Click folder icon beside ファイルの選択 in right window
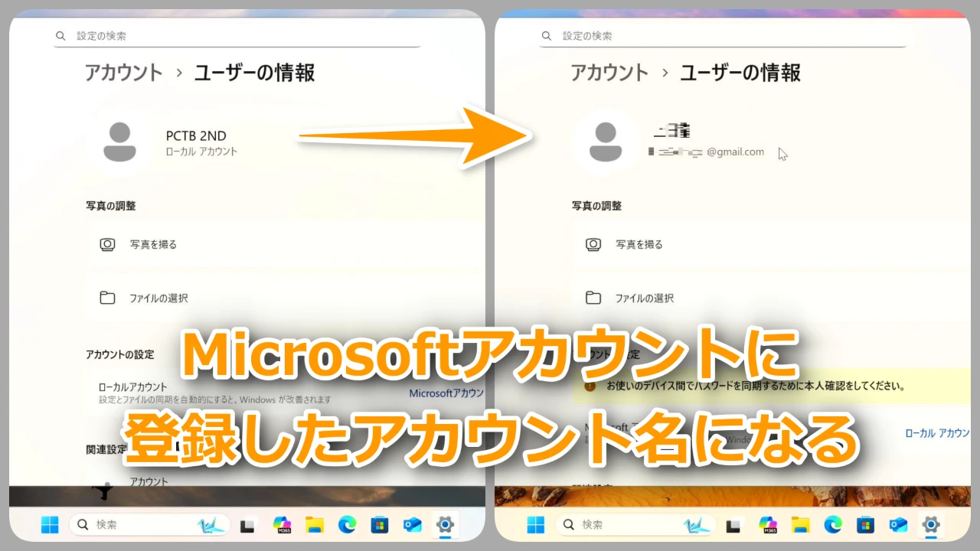The height and width of the screenshot is (551, 980). pos(593,298)
